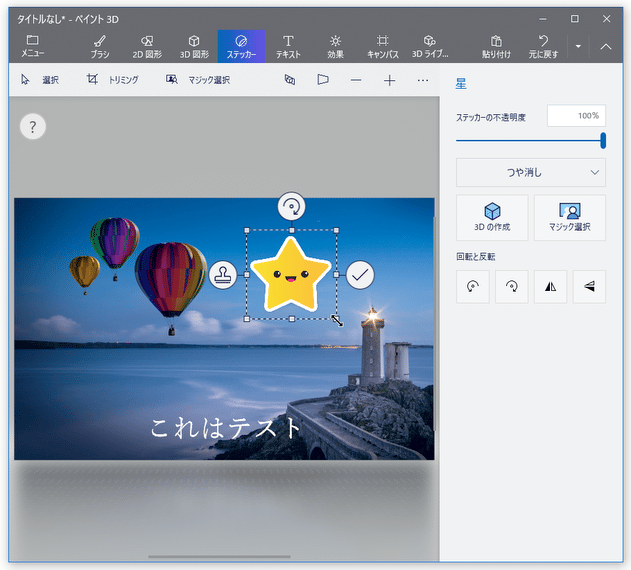
Task: Open the キャンバス tab
Action: point(382,46)
